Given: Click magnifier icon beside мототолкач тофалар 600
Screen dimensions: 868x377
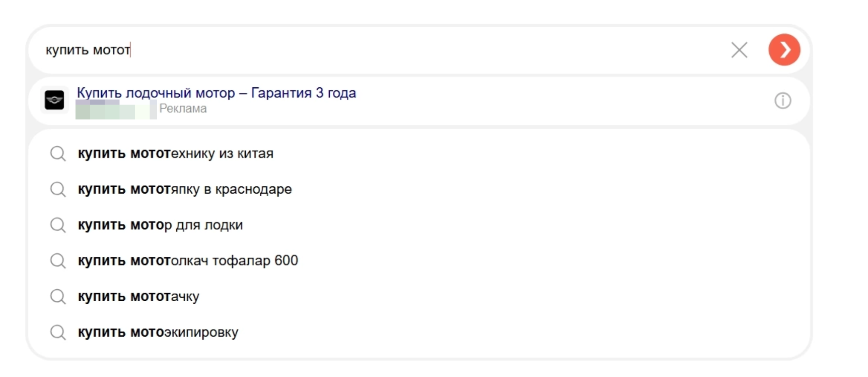Looking at the screenshot, I should click(x=58, y=261).
